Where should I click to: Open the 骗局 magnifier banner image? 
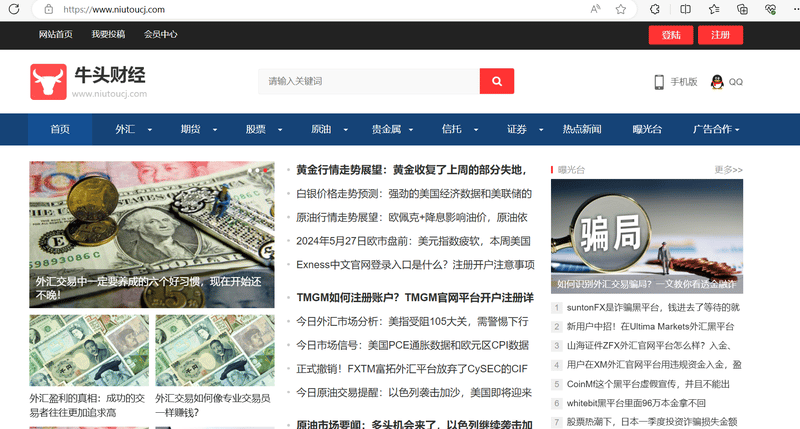click(x=646, y=236)
